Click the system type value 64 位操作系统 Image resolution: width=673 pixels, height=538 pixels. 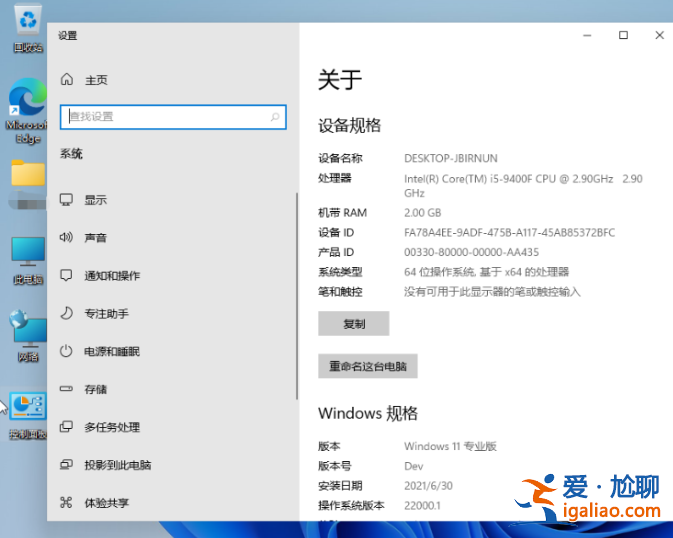pos(486,272)
